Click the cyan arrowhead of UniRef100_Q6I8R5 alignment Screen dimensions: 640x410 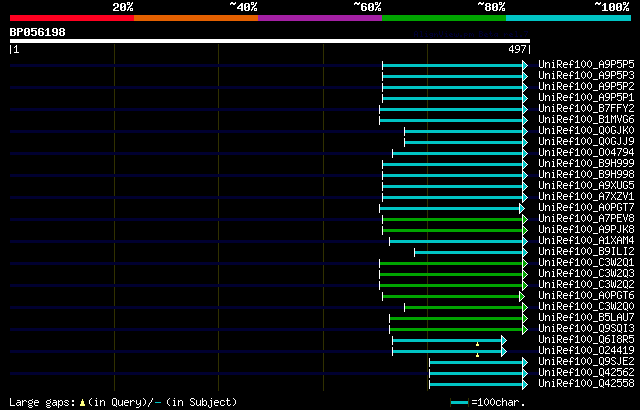(504, 341)
